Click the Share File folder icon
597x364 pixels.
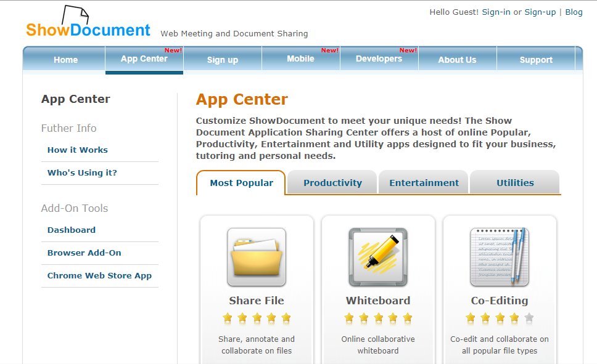[x=257, y=257]
